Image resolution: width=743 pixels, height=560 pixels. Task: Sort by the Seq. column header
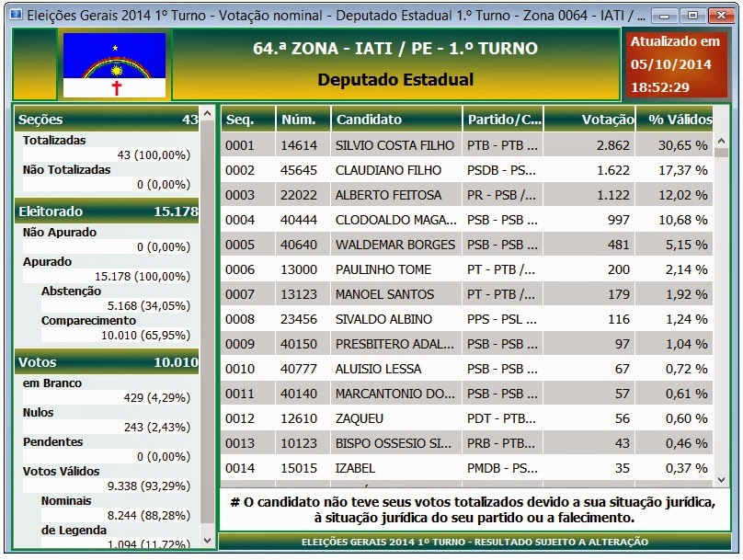point(248,119)
